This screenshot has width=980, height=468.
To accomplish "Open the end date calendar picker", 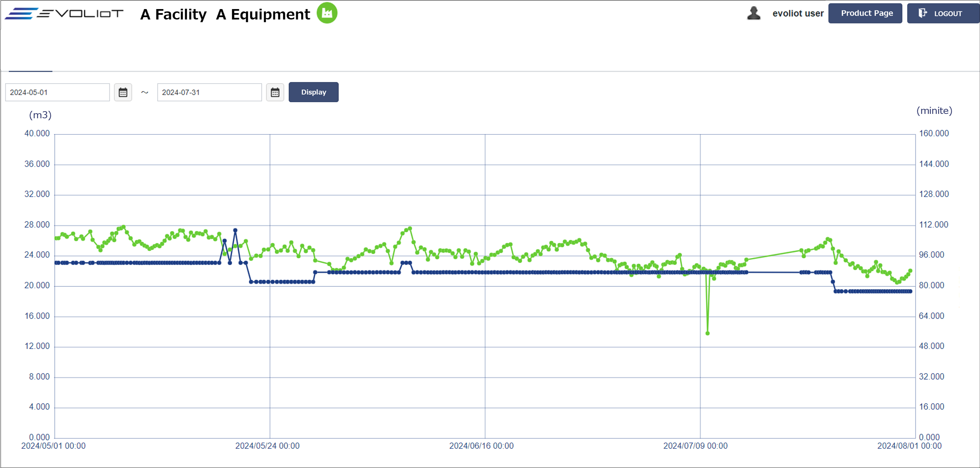I will pyautogui.click(x=275, y=92).
